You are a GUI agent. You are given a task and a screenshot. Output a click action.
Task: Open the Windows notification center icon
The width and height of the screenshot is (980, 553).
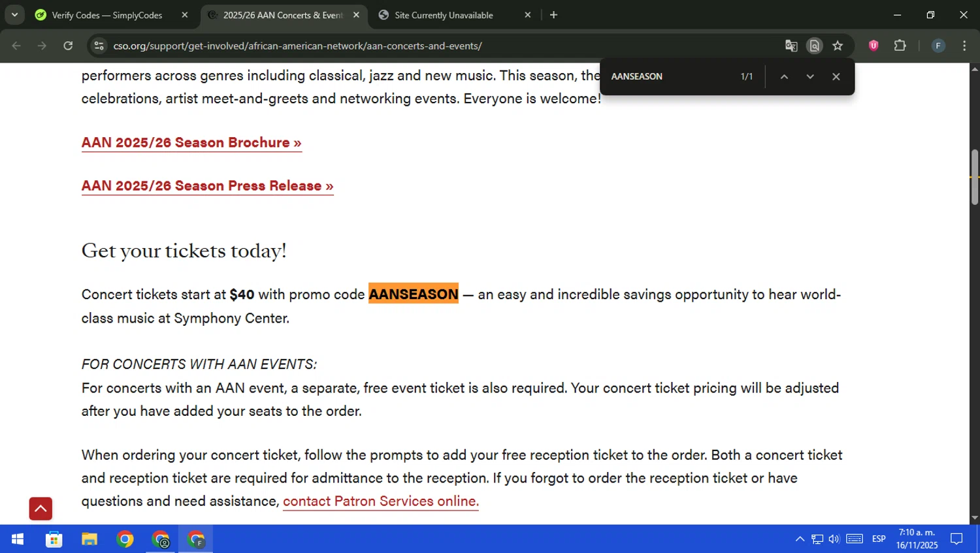coord(957,539)
